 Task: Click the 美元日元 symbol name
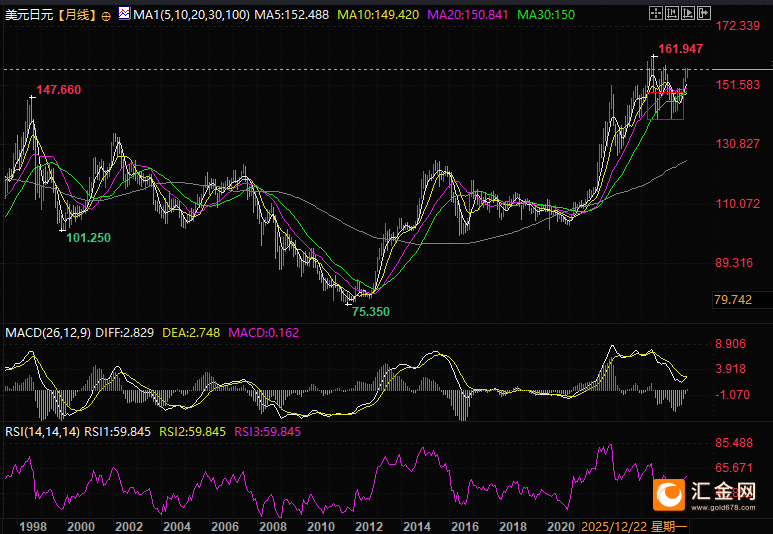tap(28, 17)
